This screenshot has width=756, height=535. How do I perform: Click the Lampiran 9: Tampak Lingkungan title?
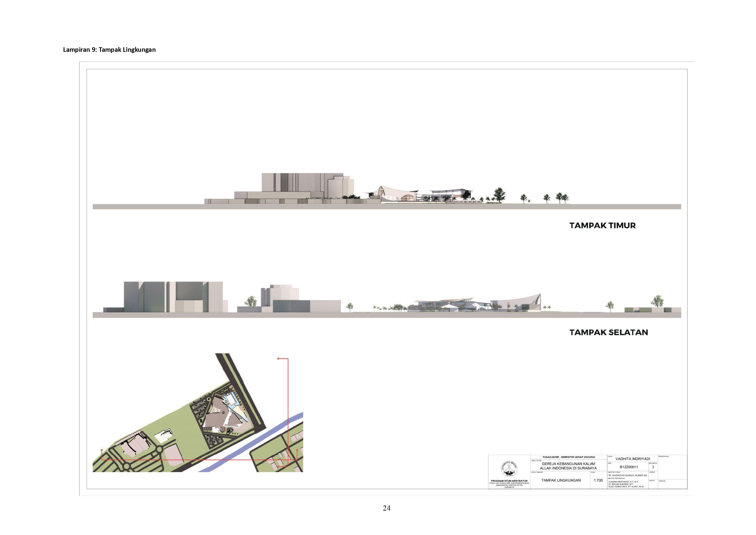109,50
